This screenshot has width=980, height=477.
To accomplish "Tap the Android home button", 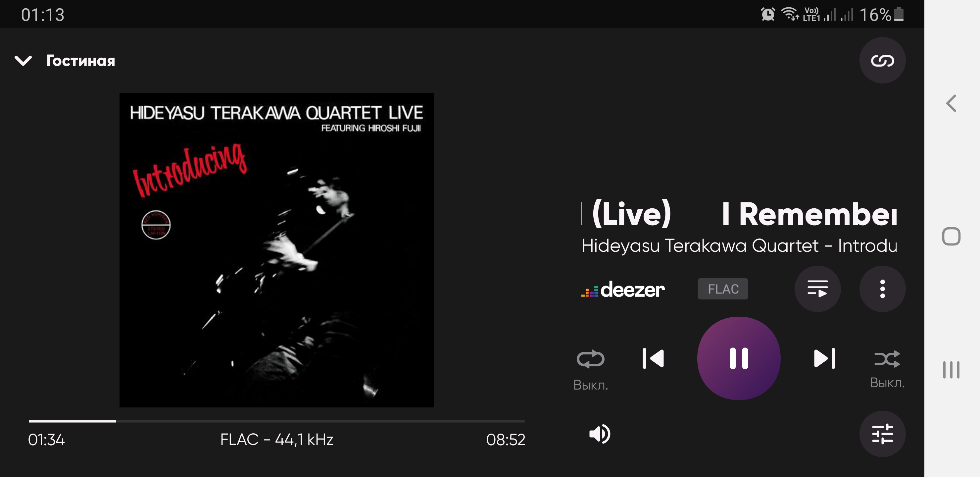I will click(952, 237).
